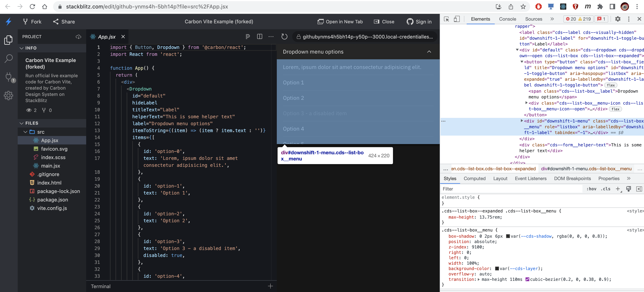Activate the DevTools element inspector icon
This screenshot has width=644, height=292.
[x=446, y=19]
